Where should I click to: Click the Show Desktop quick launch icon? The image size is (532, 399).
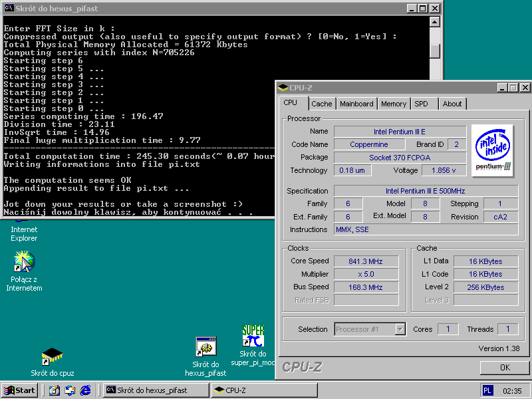tap(55, 390)
